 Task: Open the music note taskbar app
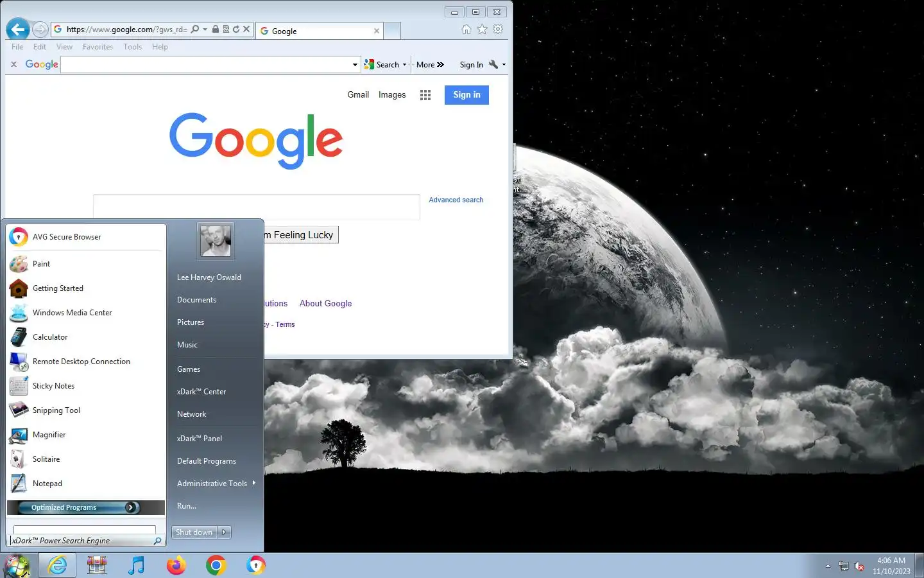[x=136, y=565]
